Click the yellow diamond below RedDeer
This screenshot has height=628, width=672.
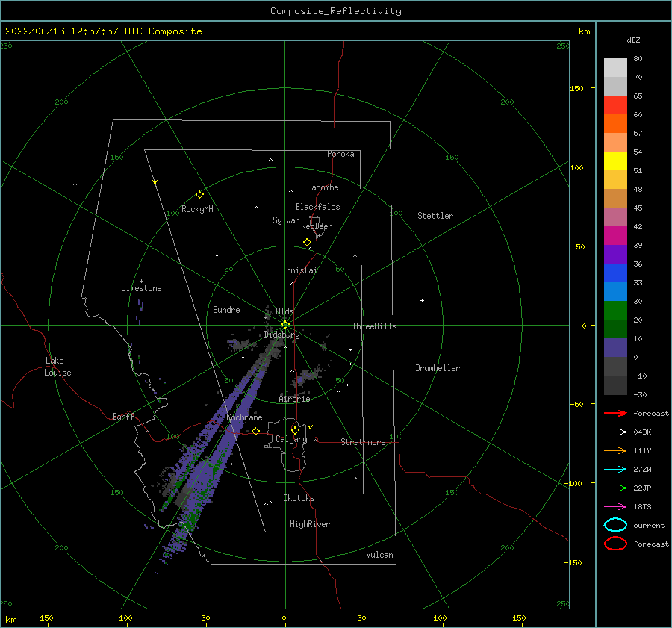[x=307, y=243]
